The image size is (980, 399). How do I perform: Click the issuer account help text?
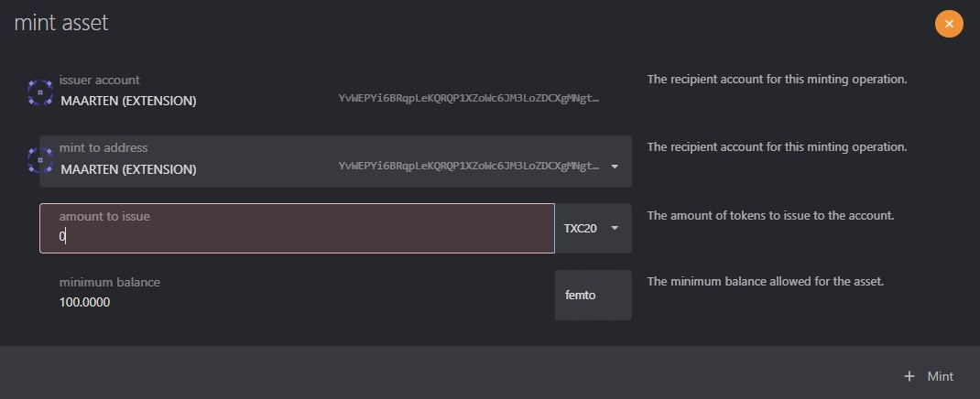pyautogui.click(x=777, y=80)
